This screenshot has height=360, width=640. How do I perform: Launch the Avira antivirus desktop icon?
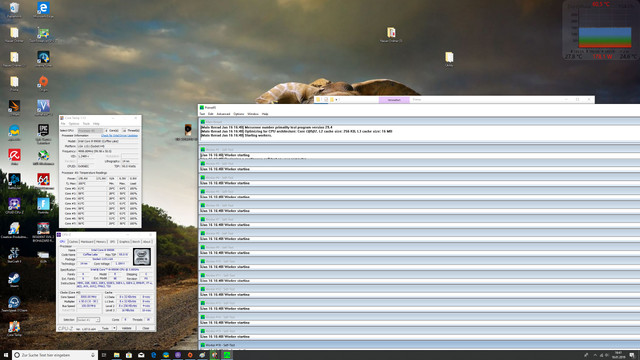pos(14,157)
